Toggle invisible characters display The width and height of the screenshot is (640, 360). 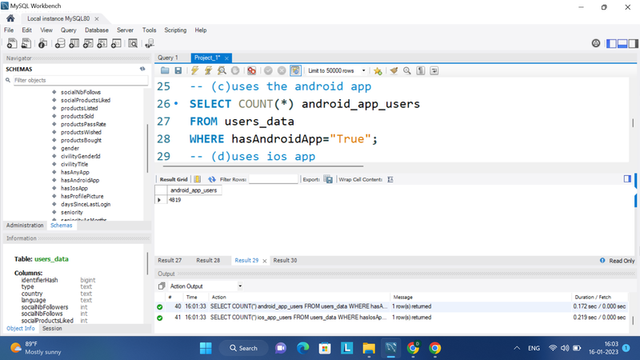point(421,71)
